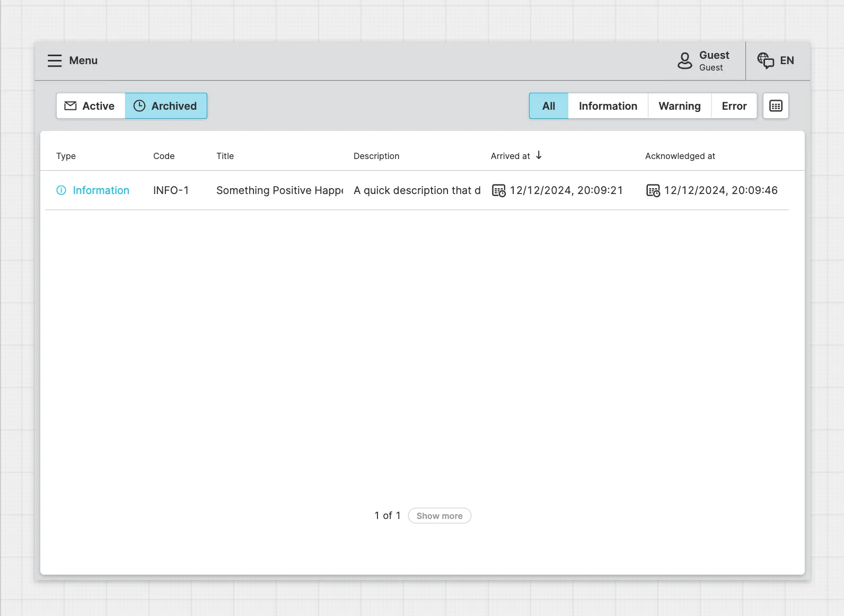
Task: Select the All filter
Action: pos(549,106)
